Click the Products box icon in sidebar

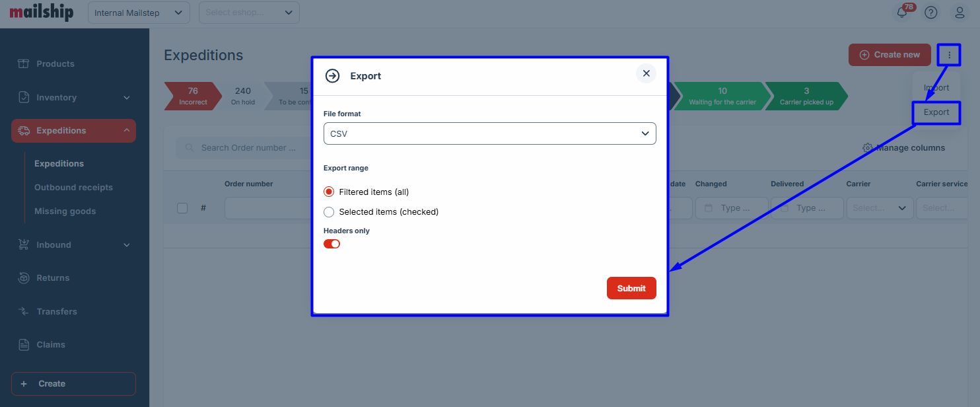24,64
